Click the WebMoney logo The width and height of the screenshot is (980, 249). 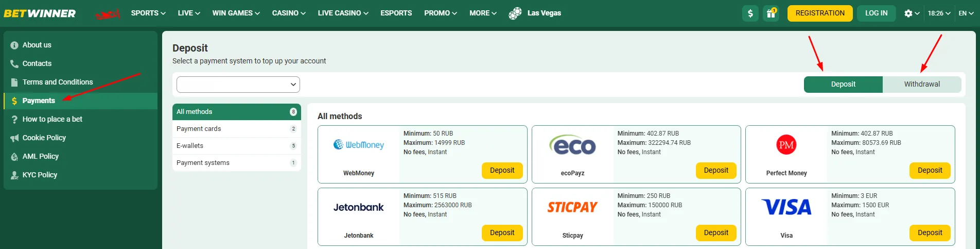tap(359, 145)
